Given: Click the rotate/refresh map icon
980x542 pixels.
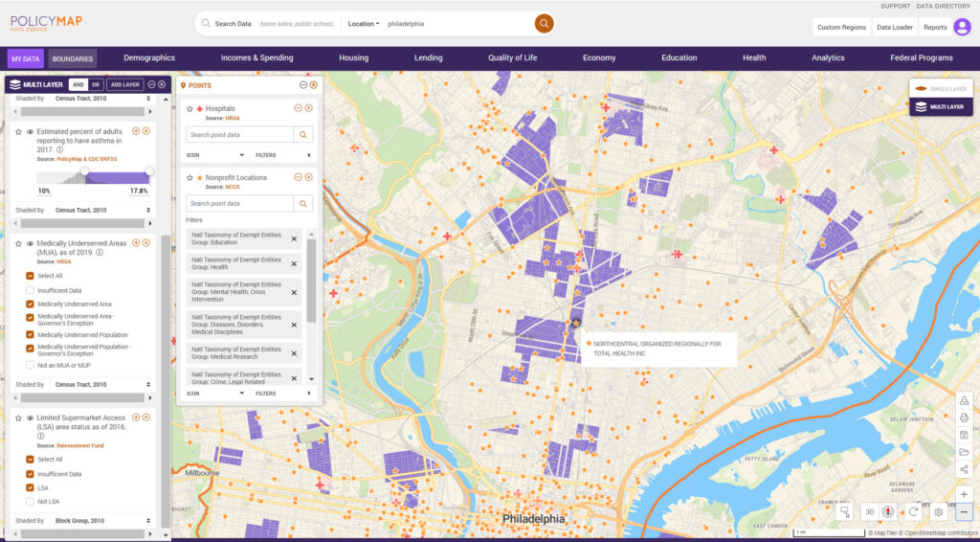Looking at the screenshot, I should click(913, 512).
